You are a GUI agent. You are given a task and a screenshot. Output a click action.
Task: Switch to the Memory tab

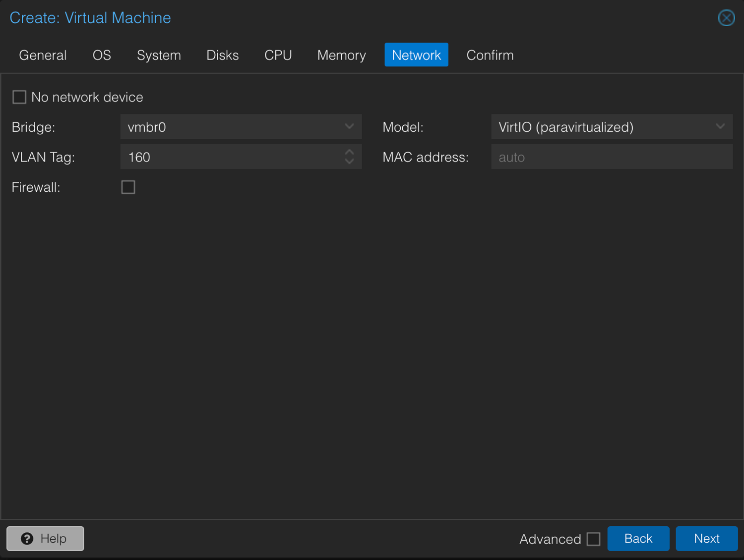[x=342, y=55]
